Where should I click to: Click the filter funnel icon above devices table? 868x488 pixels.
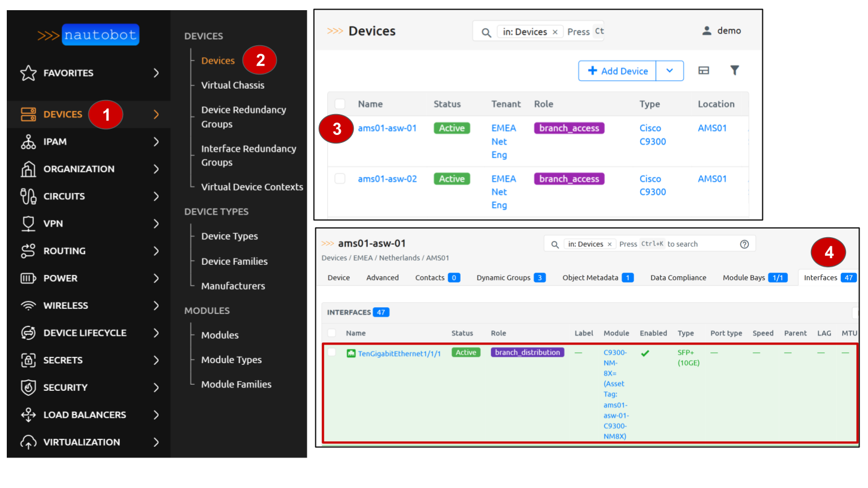[x=734, y=71]
